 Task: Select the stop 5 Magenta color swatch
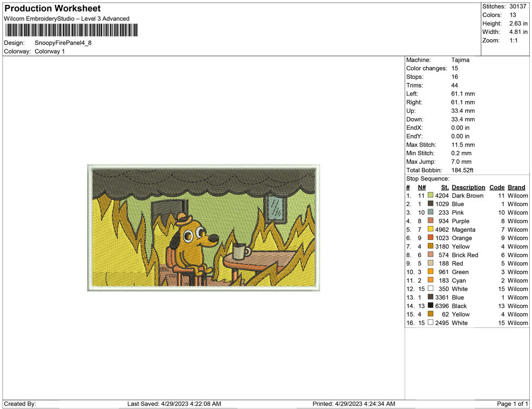430,229
